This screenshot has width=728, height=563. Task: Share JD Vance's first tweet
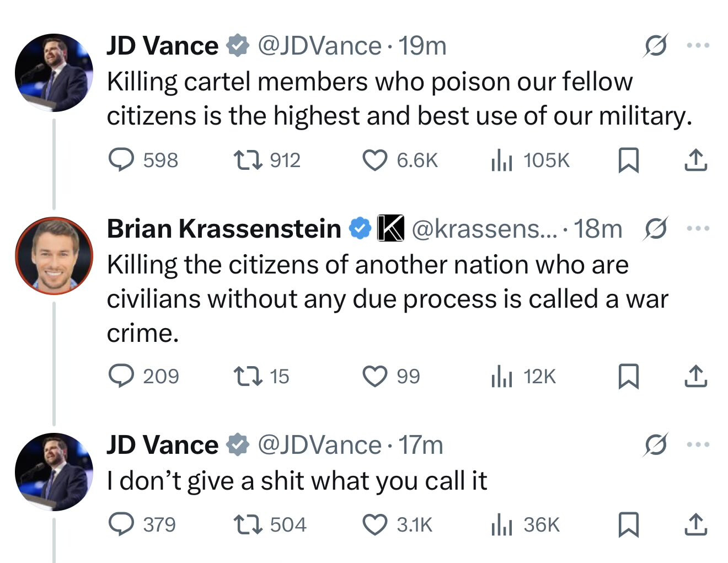[695, 160]
